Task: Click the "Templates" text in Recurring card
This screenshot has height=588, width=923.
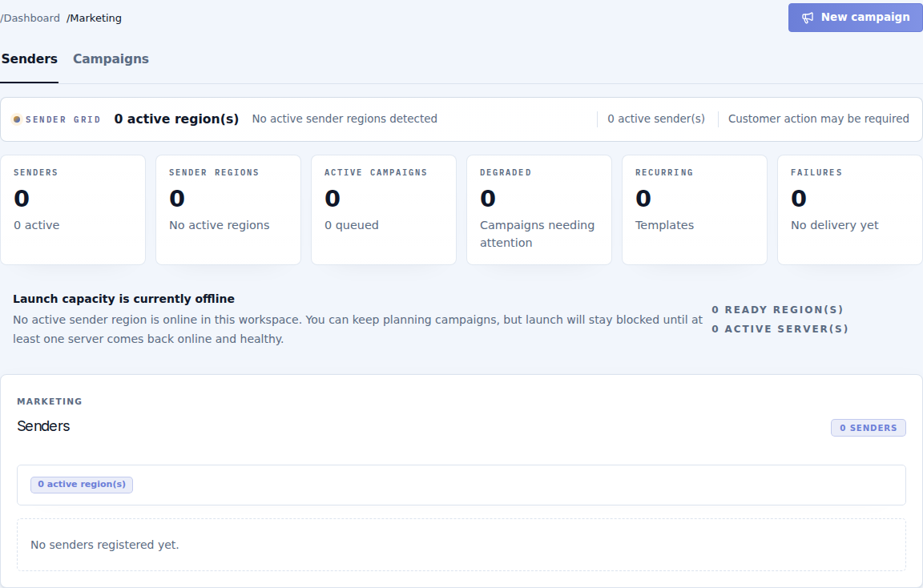Action: (664, 225)
